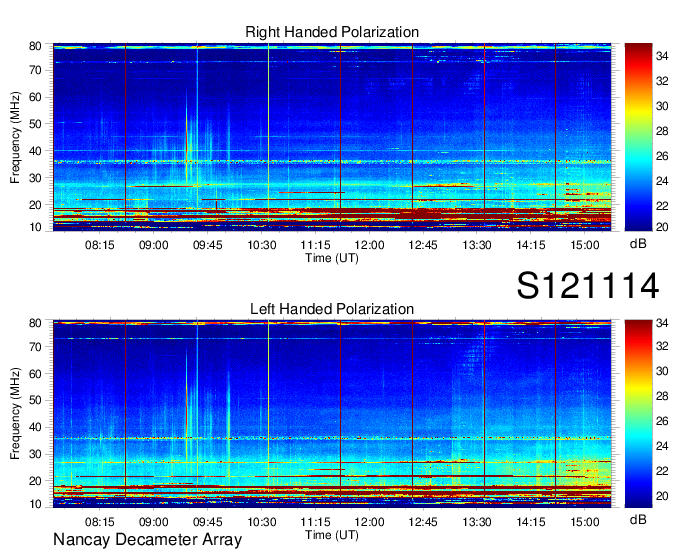Image resolution: width=680 pixels, height=552 pixels.
Task: Click the 20 dB tick on Right Handed color bar
Action: pos(662,227)
